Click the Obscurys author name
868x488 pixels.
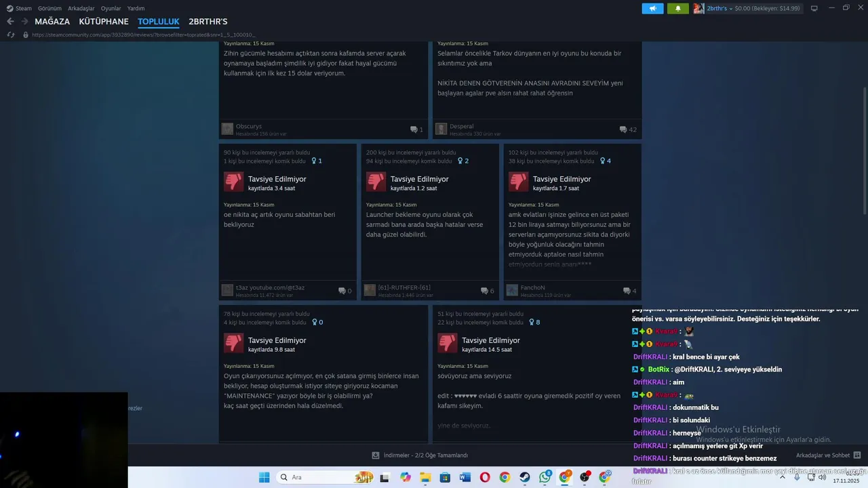[249, 126]
